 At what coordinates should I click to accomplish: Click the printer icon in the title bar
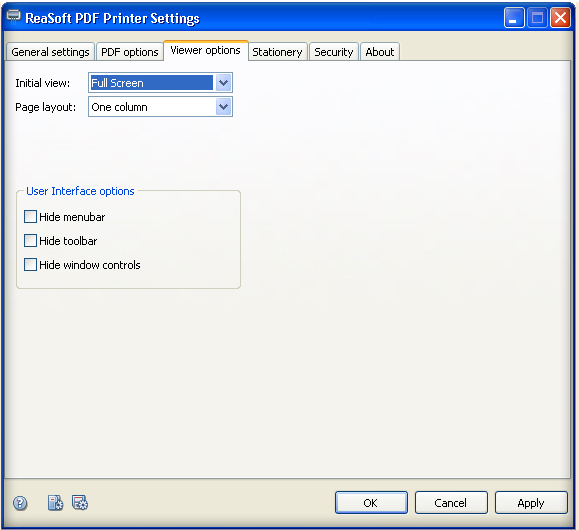point(14,17)
